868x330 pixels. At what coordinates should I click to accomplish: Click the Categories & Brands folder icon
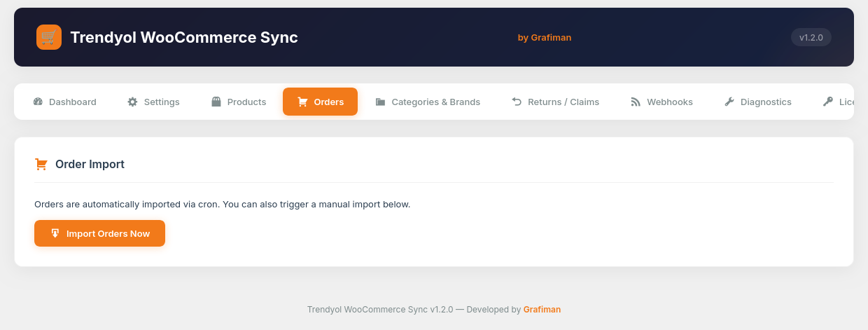380,102
